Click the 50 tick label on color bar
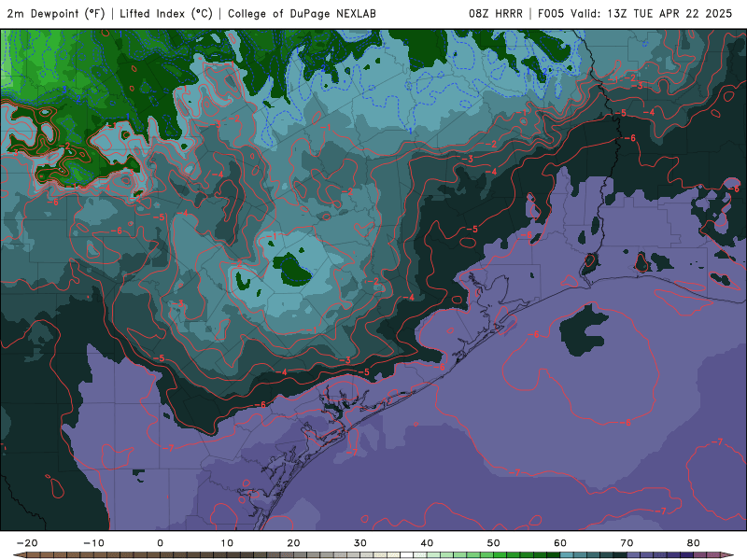 click(x=494, y=543)
